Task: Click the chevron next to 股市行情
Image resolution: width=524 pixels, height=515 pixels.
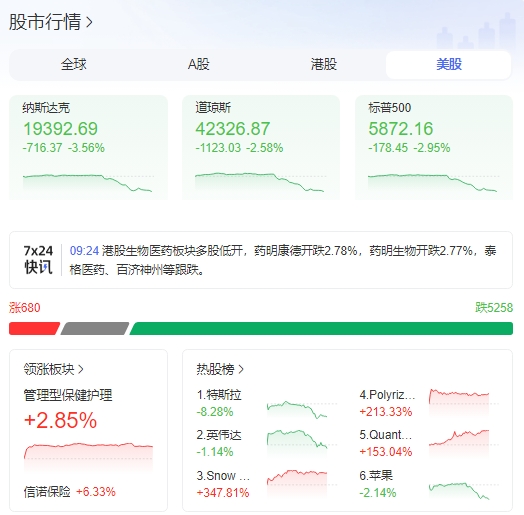Action: coord(89,22)
